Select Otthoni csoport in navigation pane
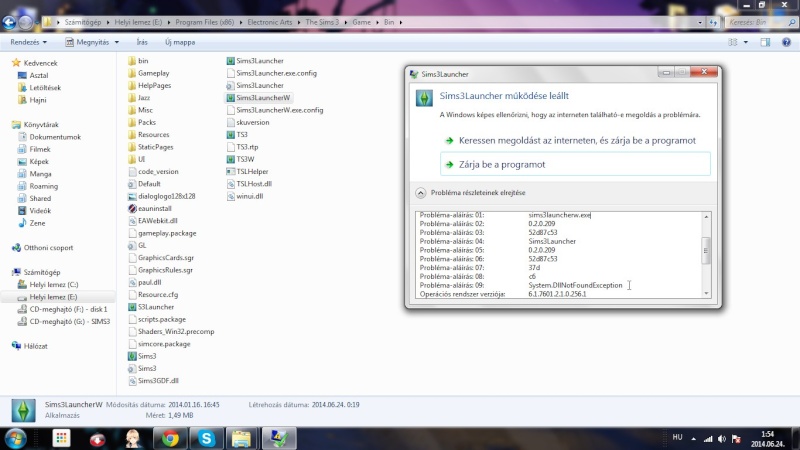The height and width of the screenshot is (450, 800). click(x=43, y=247)
